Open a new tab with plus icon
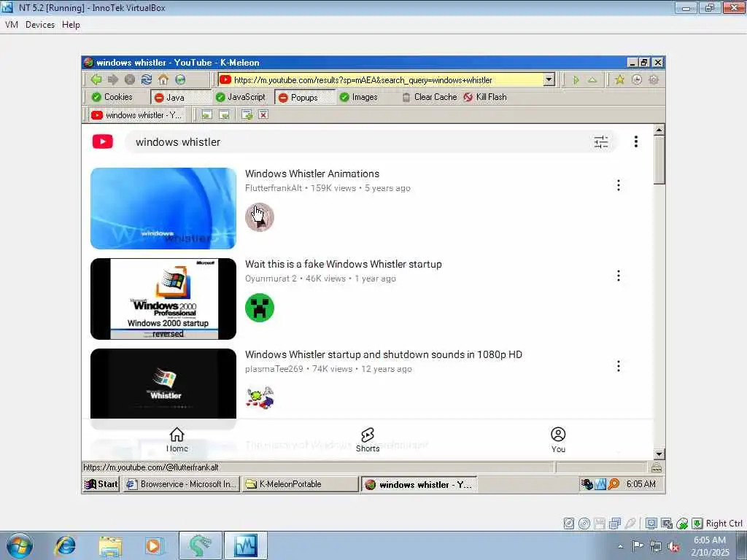Viewport: 747px width, 560px height. (247, 114)
